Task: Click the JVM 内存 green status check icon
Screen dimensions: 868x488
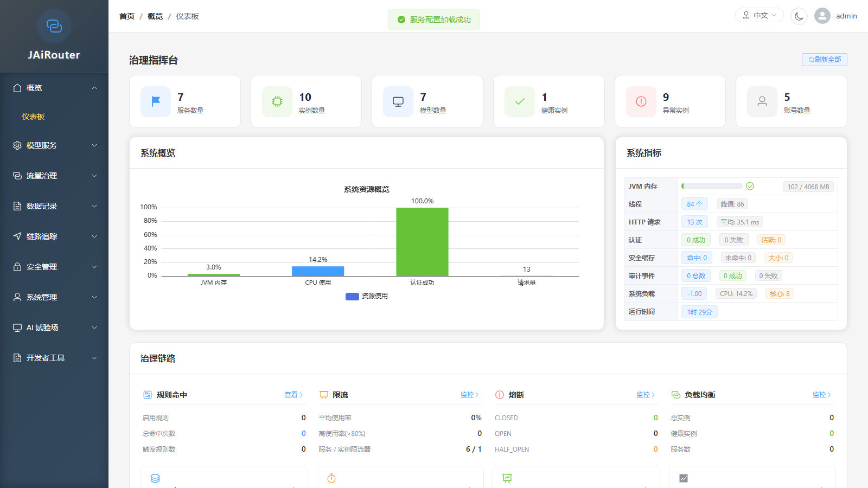Action: [x=750, y=187]
